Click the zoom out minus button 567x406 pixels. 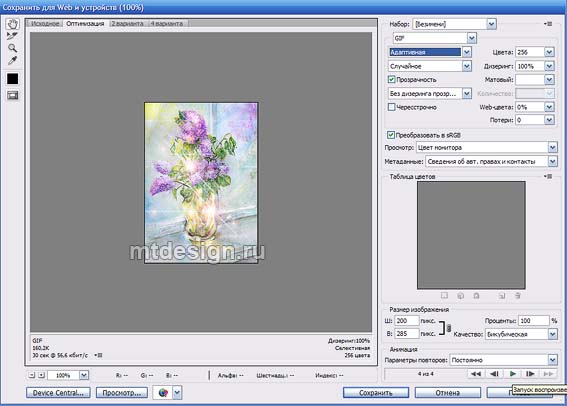(x=32, y=375)
